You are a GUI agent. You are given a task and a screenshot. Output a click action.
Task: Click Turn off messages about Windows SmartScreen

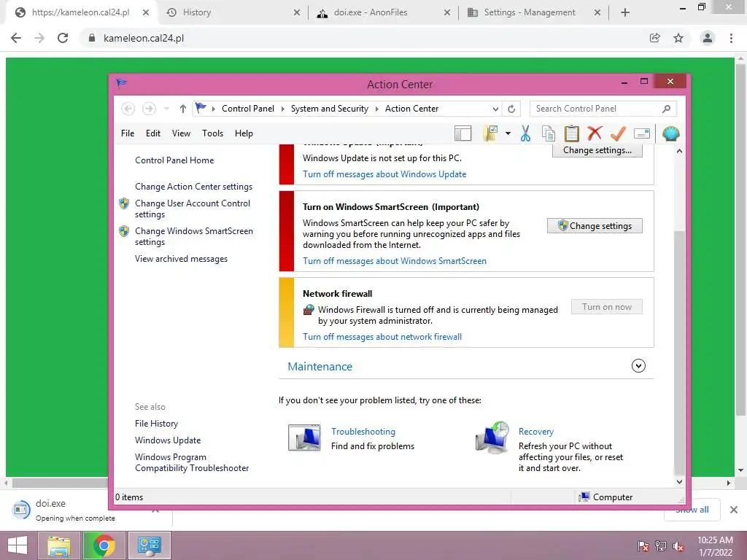[x=395, y=261]
